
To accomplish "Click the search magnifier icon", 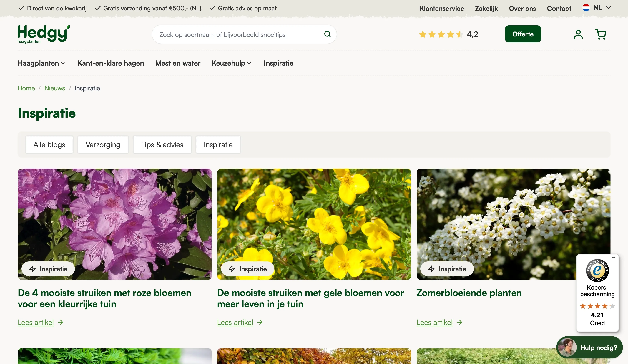I will pos(327,34).
